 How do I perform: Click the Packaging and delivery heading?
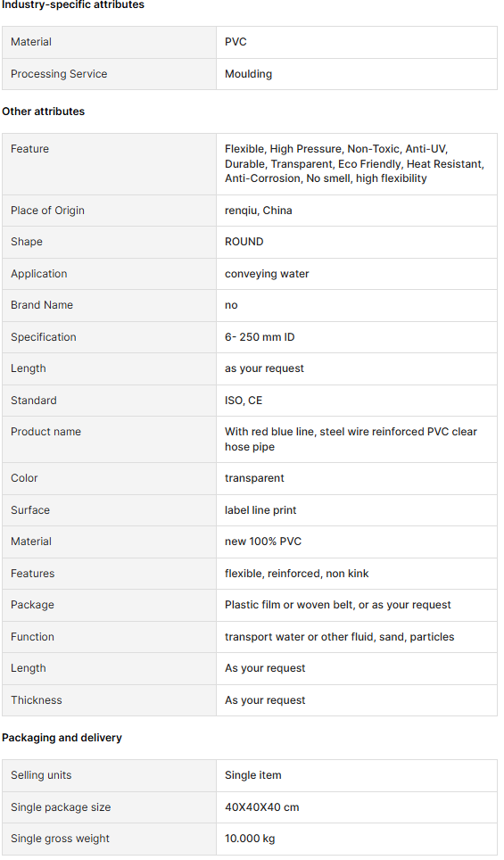pos(62,738)
